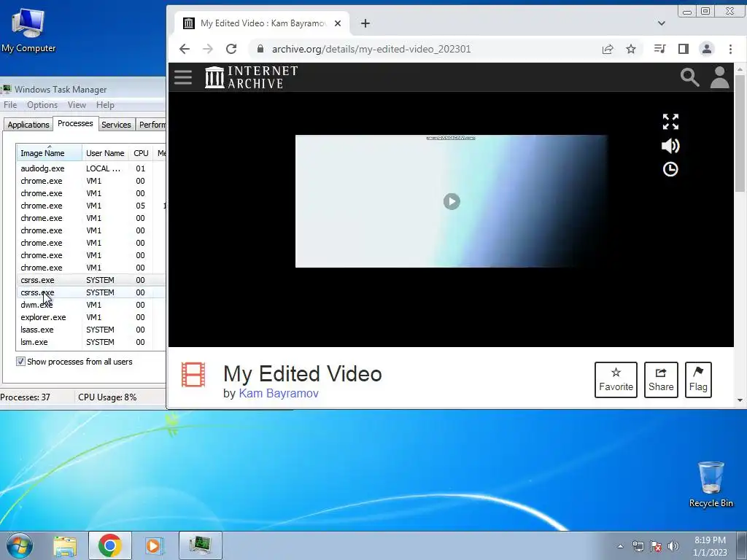This screenshot has height=560, width=747.
Task: Select the audiodg.exe process row
Action: 90,168
